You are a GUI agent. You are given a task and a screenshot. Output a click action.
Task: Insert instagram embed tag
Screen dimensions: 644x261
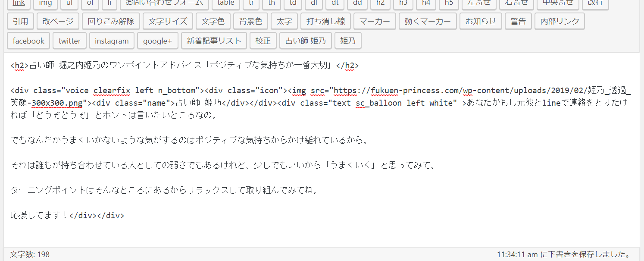pyautogui.click(x=112, y=41)
